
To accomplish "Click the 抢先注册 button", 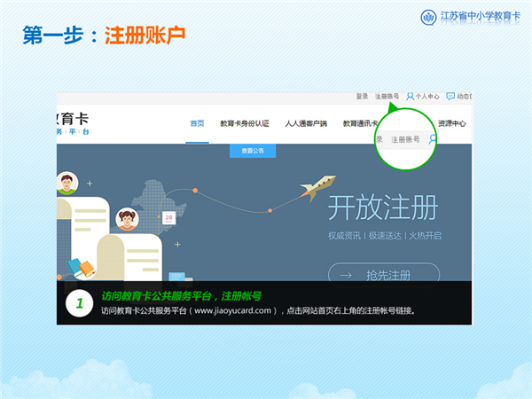I will [384, 275].
